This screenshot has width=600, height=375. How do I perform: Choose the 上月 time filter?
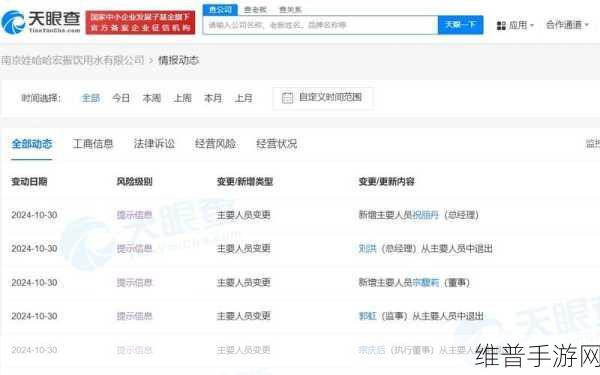(243, 98)
